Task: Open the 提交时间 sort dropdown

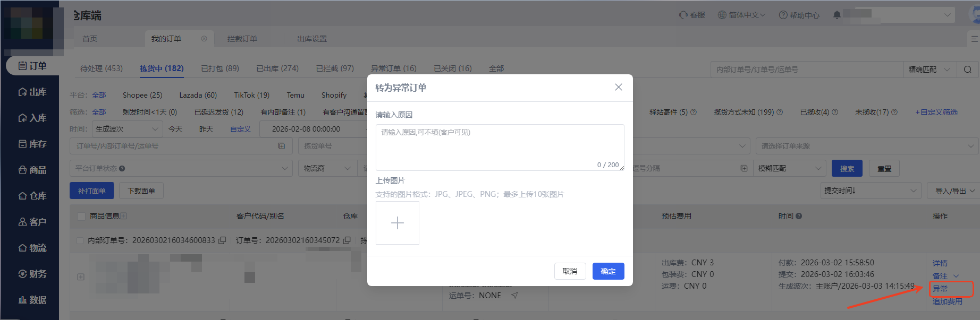Action: pyautogui.click(x=870, y=191)
